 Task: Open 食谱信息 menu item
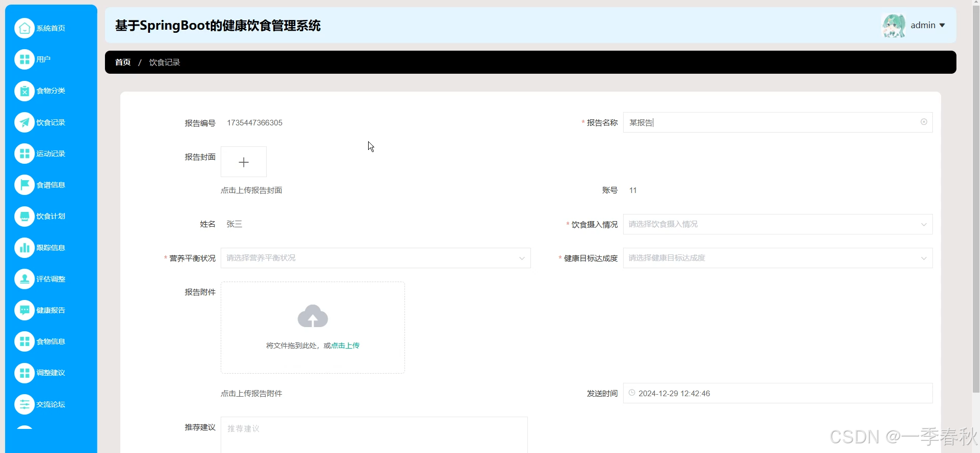[51, 185]
